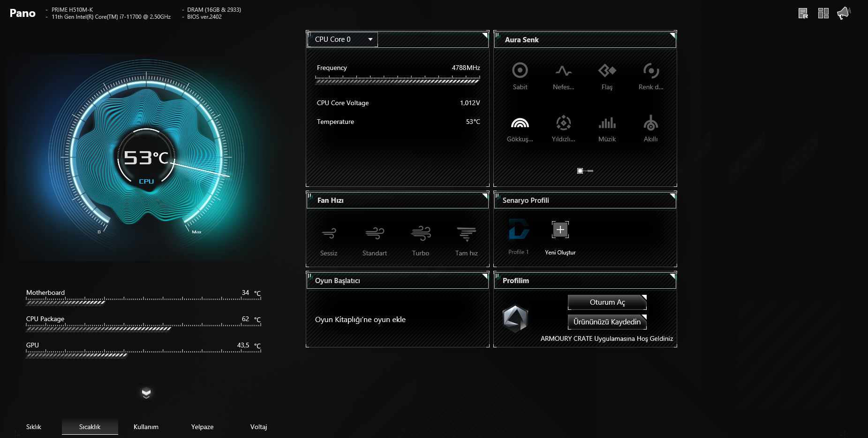Expand the sensor list chevron below GPU
Screen dimensions: 868x438
pyautogui.click(x=146, y=393)
